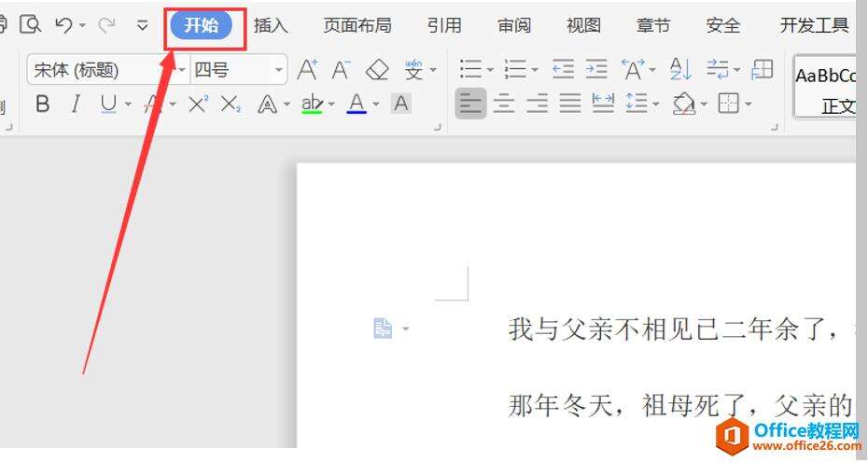Click the sort A-Z icon

tap(680, 70)
